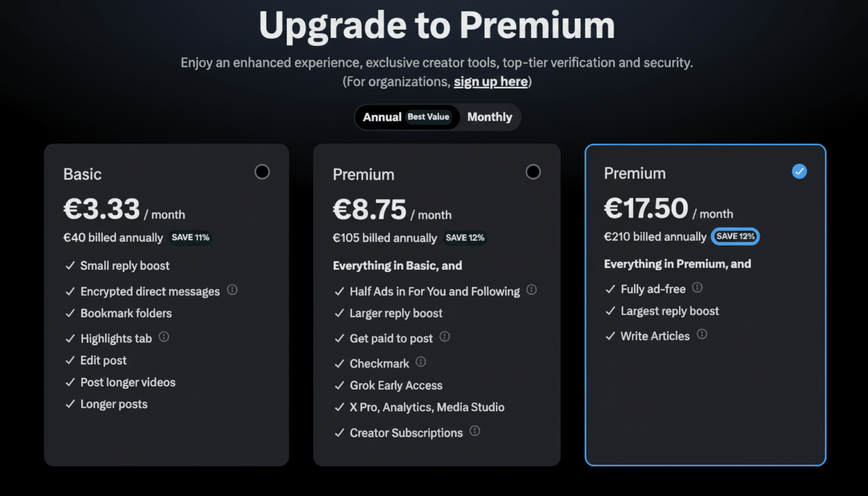Viewport: 868px width, 496px height.
Task: Click info icon next to Fully ad-free
Action: (x=697, y=289)
